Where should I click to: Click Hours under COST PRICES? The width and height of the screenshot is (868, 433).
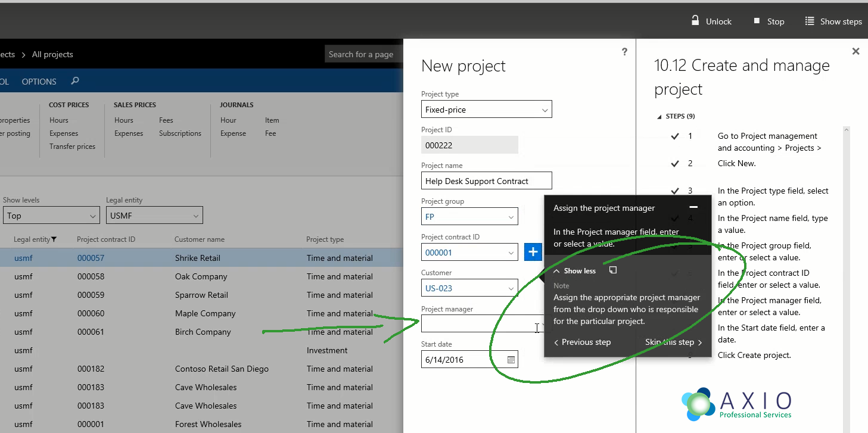pos(59,120)
